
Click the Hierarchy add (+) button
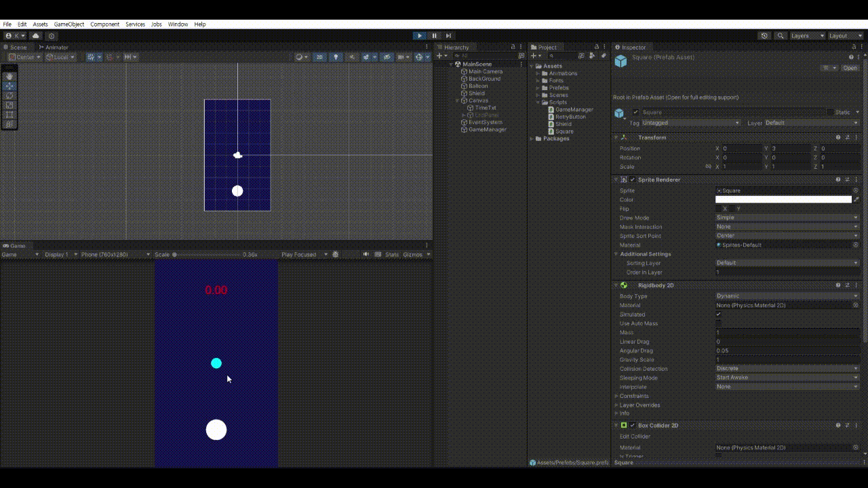(441, 56)
